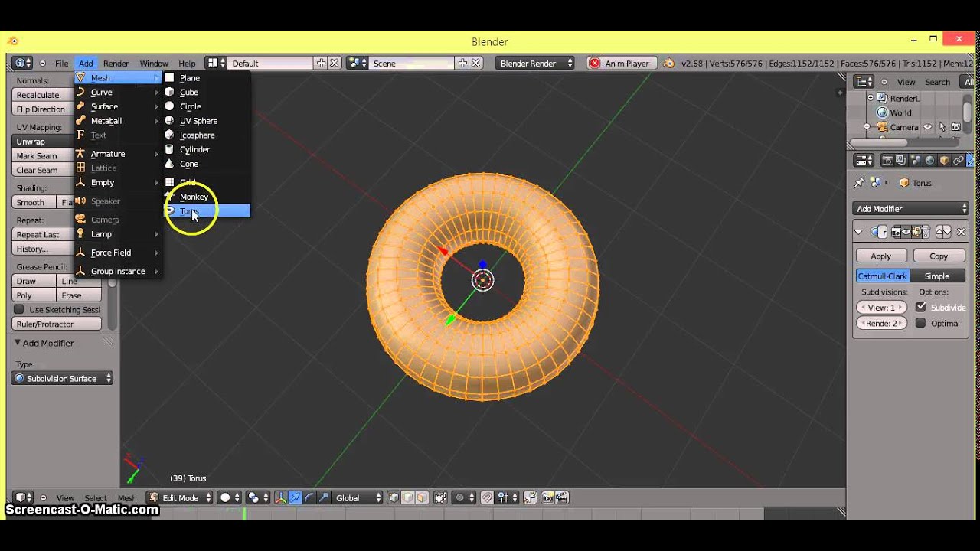Toggle limit selection to visible

pos(440,497)
